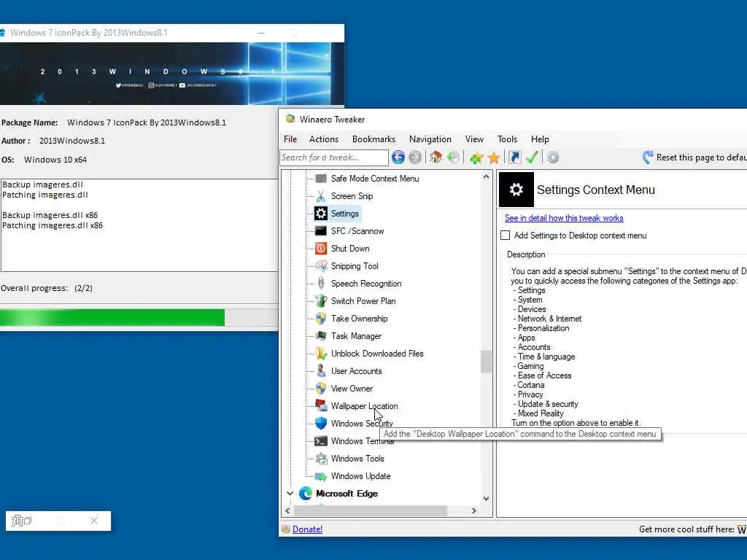Image resolution: width=747 pixels, height=560 pixels.
Task: Click the Task Manager icon
Action: (321, 335)
